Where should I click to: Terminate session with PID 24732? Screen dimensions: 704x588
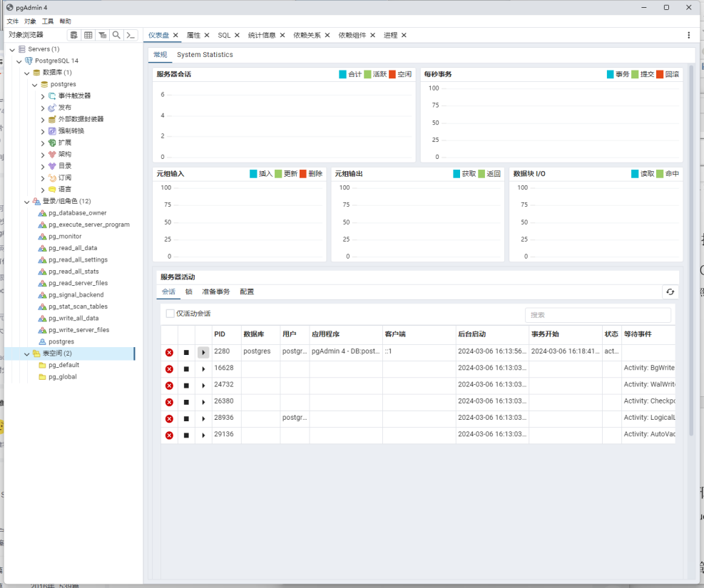click(x=169, y=386)
